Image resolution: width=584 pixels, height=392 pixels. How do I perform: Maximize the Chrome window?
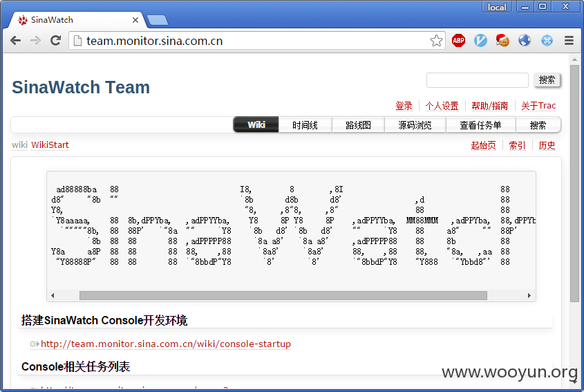pos(543,7)
